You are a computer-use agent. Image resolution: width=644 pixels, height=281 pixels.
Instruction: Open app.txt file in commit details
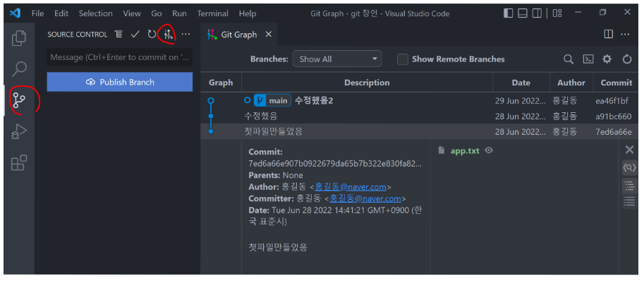(465, 150)
